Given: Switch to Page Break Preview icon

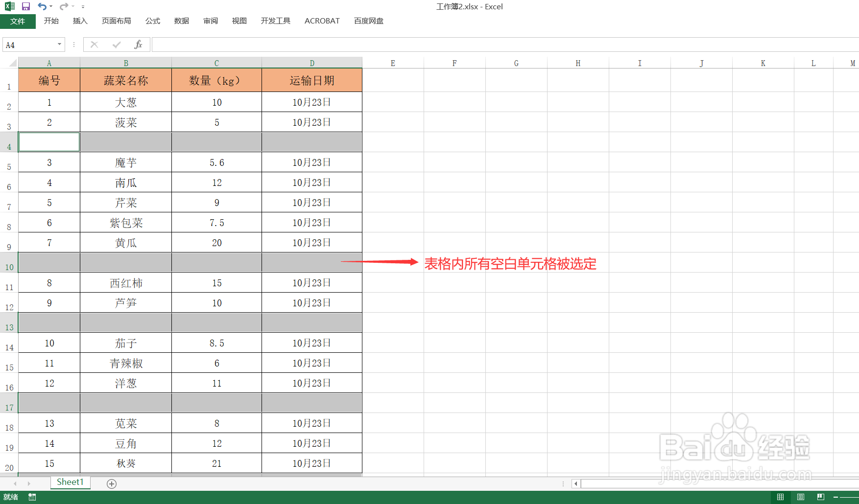Looking at the screenshot, I should (821, 497).
